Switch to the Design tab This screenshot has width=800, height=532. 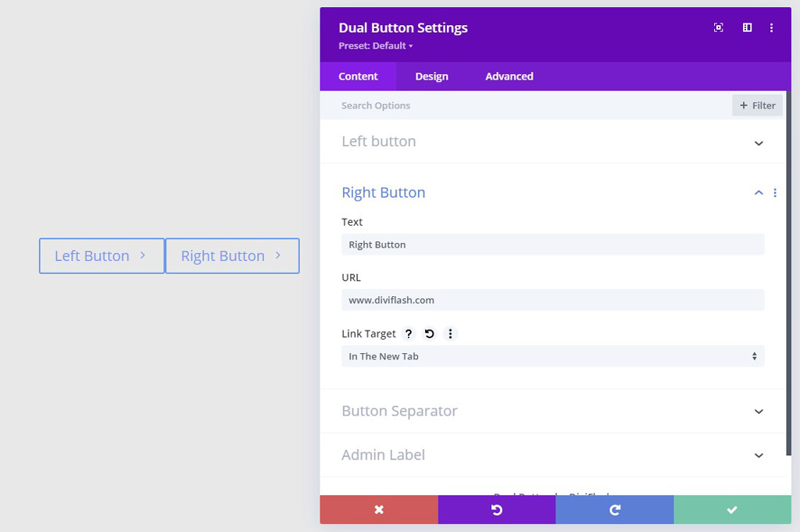(431, 77)
